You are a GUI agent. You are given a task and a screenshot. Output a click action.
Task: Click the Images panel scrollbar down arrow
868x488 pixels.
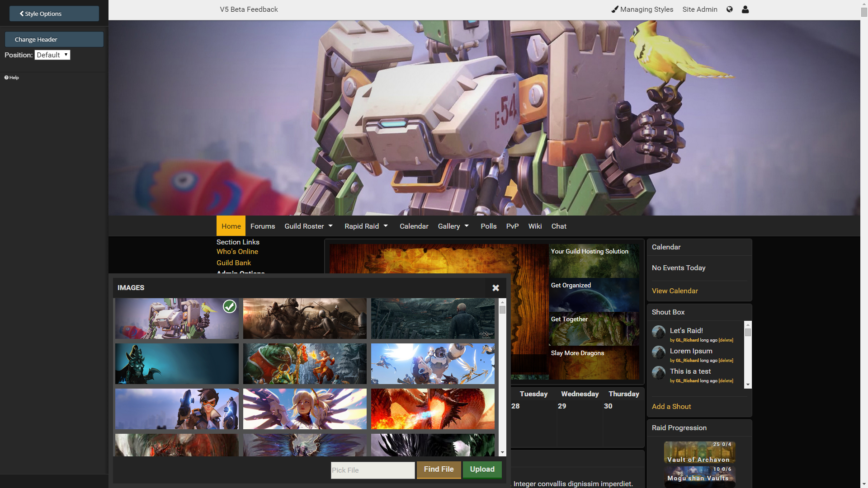point(502,453)
